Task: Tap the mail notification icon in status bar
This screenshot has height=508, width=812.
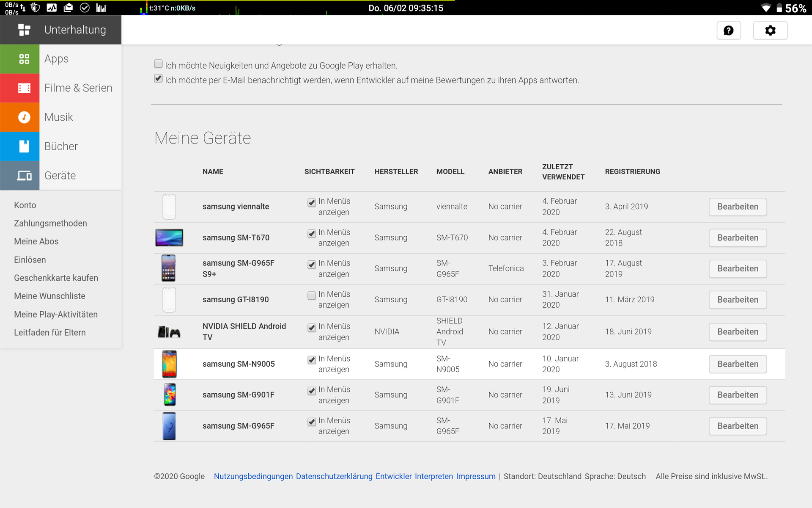Action: click(x=68, y=8)
